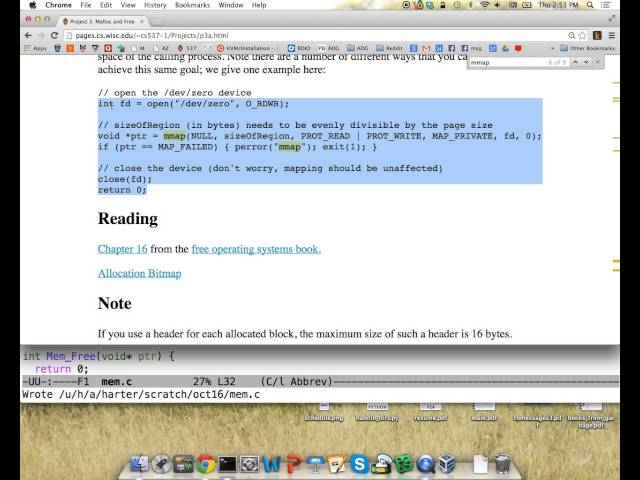Viewport: 640px width, 480px height.
Task: Open the Chrome application menu
Action: (58, 5)
